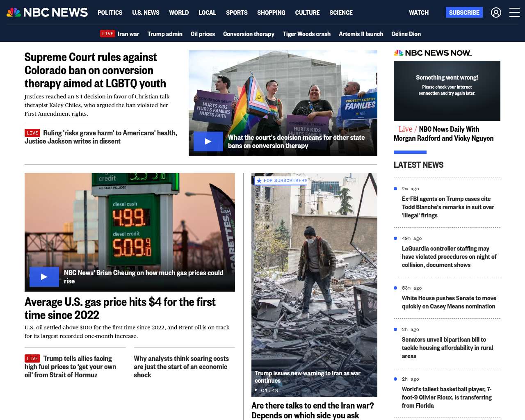Play Brian Cheung gas prices video
525x420 pixels.
pyautogui.click(x=44, y=277)
